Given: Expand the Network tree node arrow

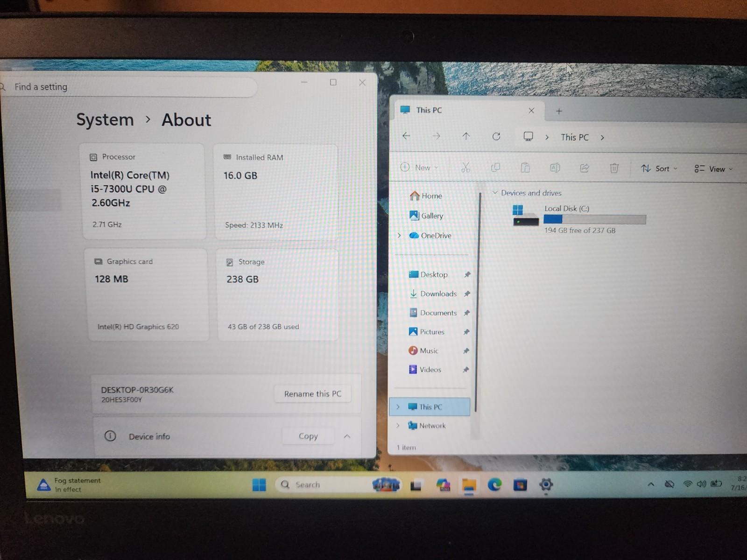Looking at the screenshot, I should click(x=398, y=425).
